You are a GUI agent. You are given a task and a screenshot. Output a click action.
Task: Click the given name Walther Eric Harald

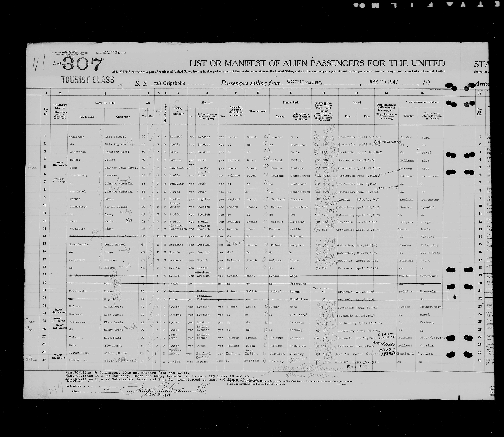121,168
